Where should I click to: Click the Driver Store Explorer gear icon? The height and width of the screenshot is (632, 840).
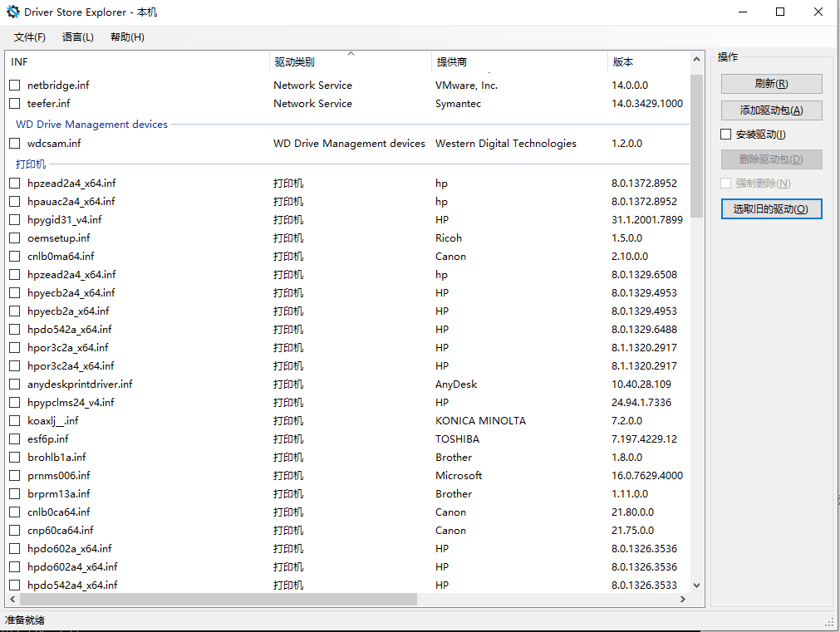click(12, 12)
